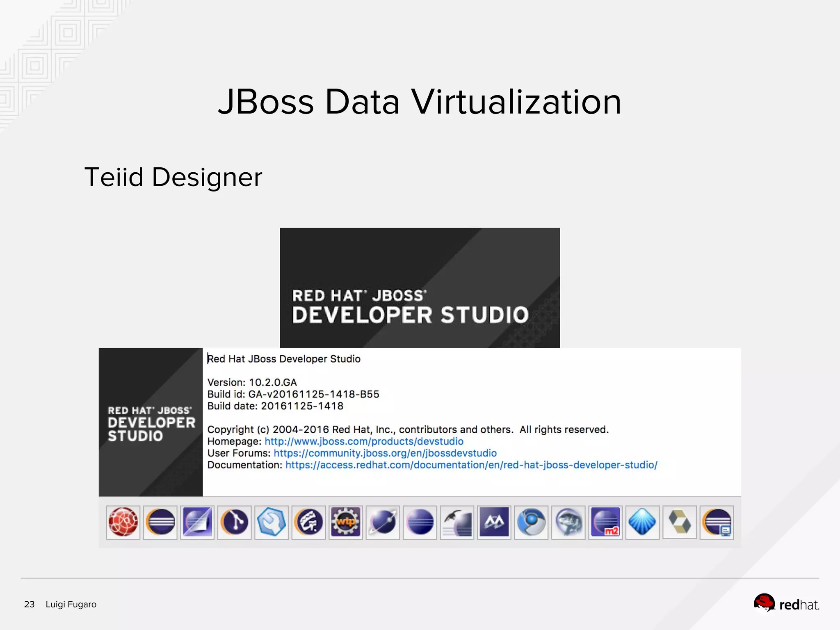Click the purple sphere with page curl icon
The height and width of the screenshot is (630, 840).
point(197,522)
